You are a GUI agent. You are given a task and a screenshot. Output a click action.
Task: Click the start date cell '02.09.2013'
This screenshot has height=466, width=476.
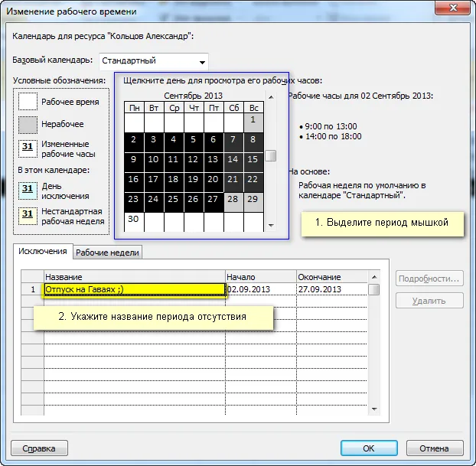pos(261,289)
